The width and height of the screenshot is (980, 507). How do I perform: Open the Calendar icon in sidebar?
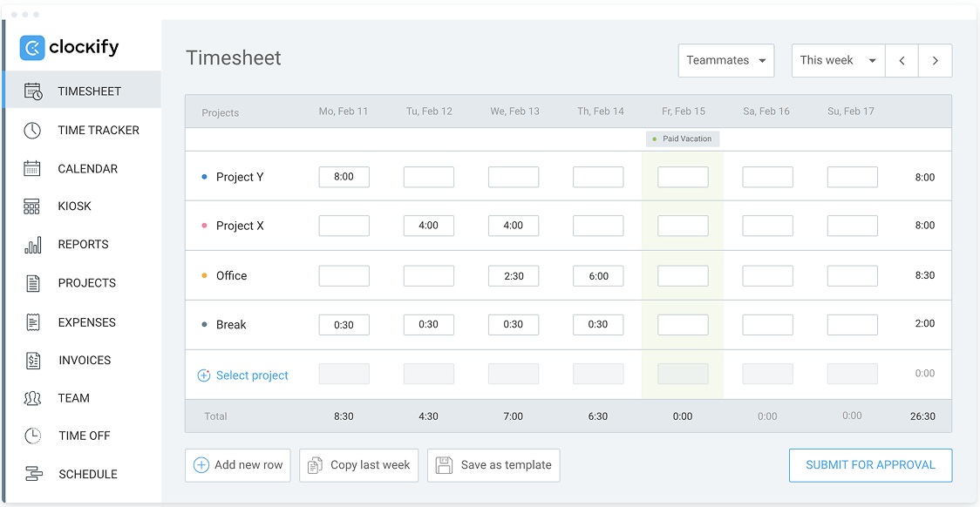tap(31, 168)
